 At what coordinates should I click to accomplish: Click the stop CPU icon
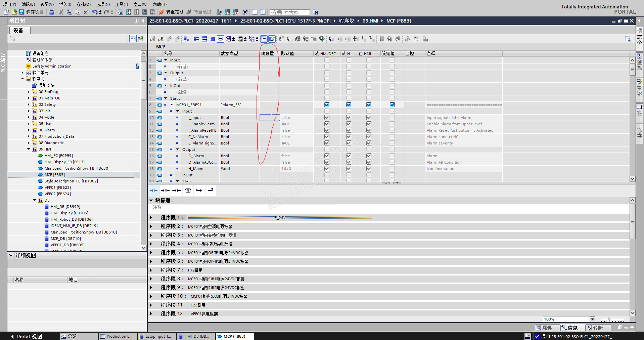point(235,12)
